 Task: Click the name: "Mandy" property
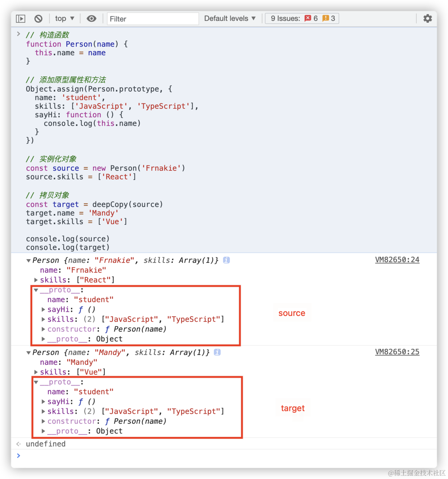[x=69, y=362]
